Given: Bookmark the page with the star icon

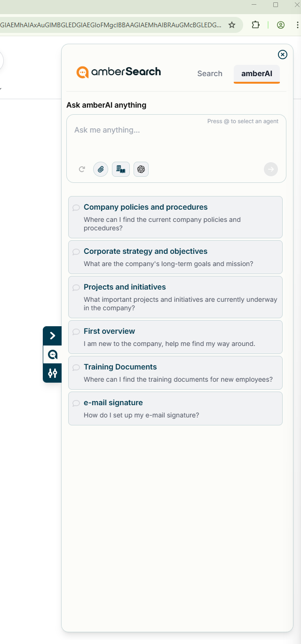Looking at the screenshot, I should click(232, 25).
